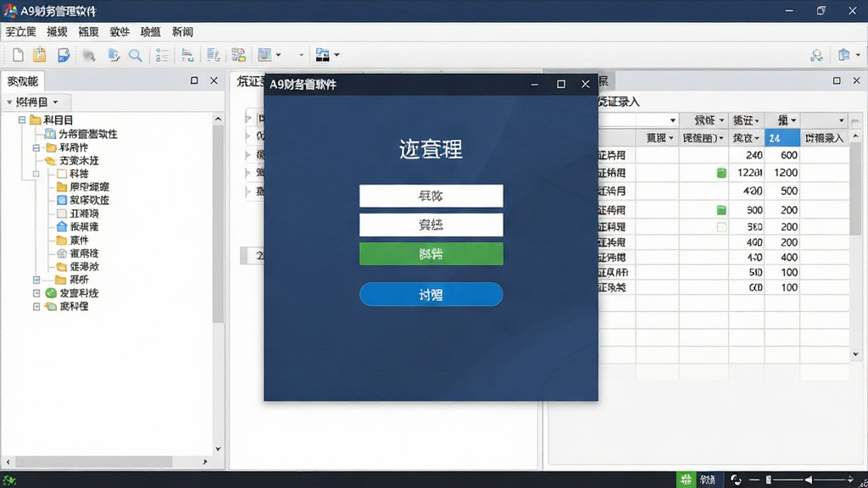Collapse the root 科目目 folder node

[x=21, y=119]
